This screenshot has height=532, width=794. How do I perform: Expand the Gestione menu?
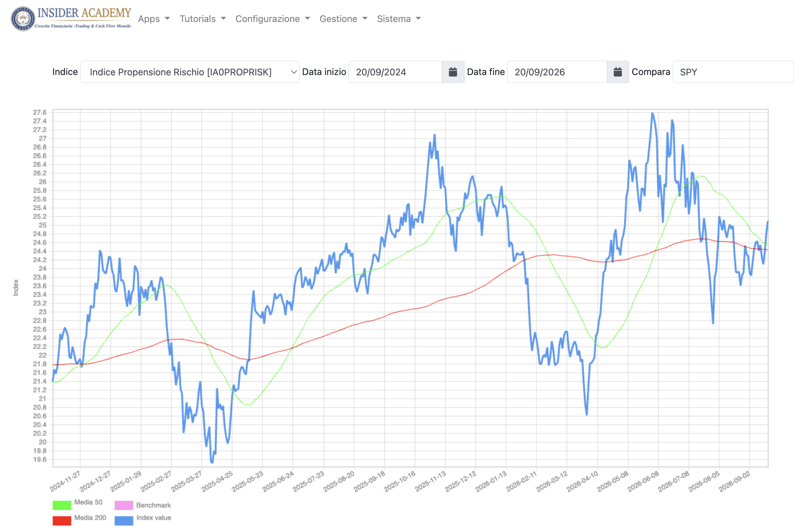(x=344, y=19)
